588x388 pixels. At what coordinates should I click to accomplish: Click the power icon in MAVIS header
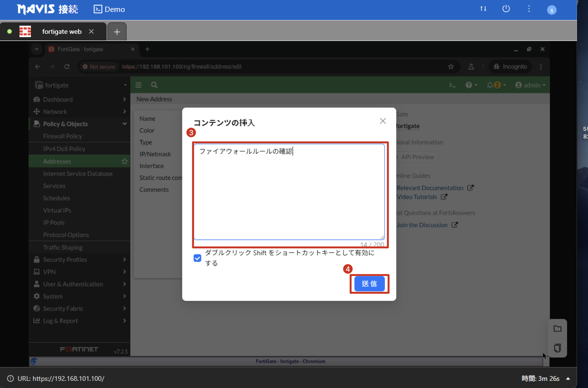pos(506,9)
